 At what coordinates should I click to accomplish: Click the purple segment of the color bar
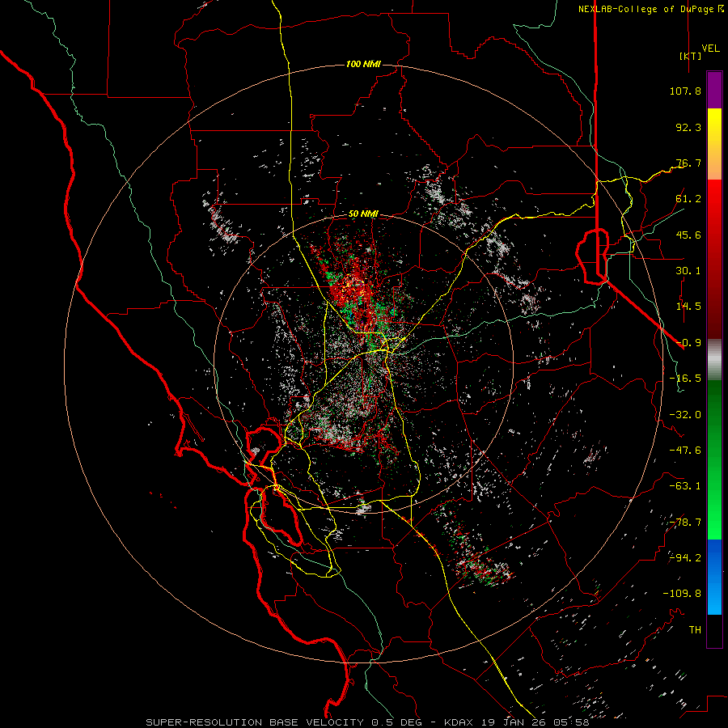(x=714, y=90)
